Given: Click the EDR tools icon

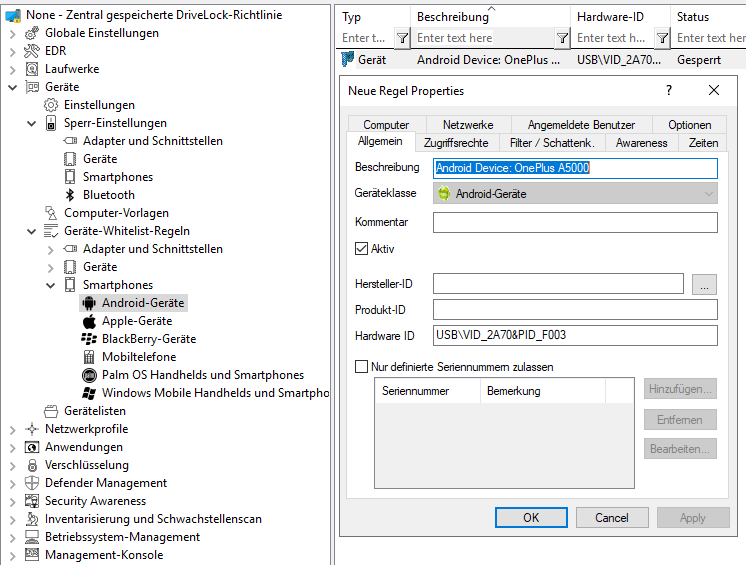Looking at the screenshot, I should click(32, 51).
